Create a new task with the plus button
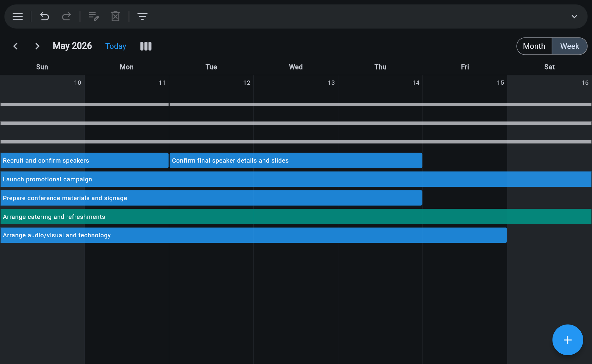Viewport: 592px width, 364px height. [567, 340]
